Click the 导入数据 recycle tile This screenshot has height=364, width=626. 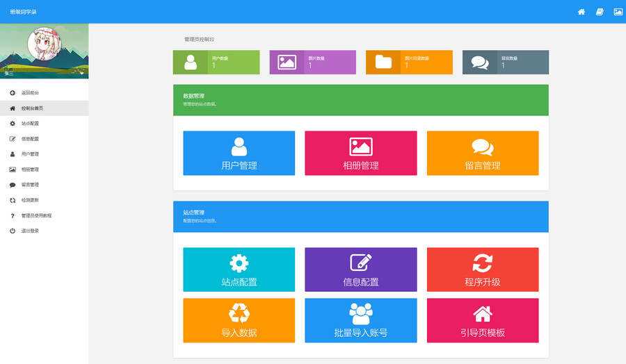(239, 320)
